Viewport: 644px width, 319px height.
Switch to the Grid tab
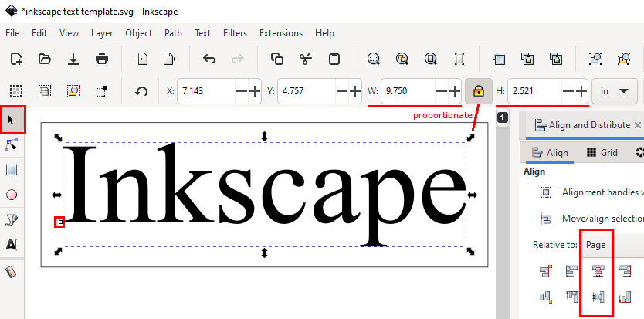point(602,152)
